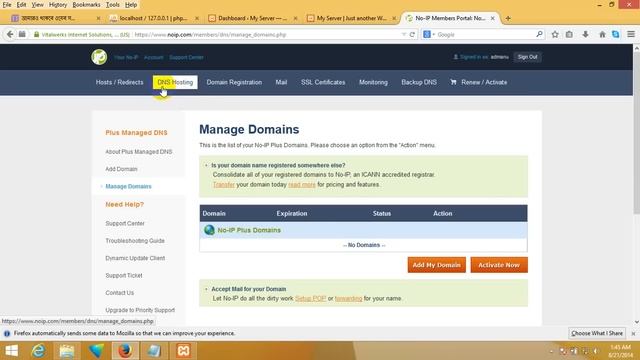Open Hosts / Redirects navigation item
Image resolution: width=640 pixels, height=360 pixels.
120,82
